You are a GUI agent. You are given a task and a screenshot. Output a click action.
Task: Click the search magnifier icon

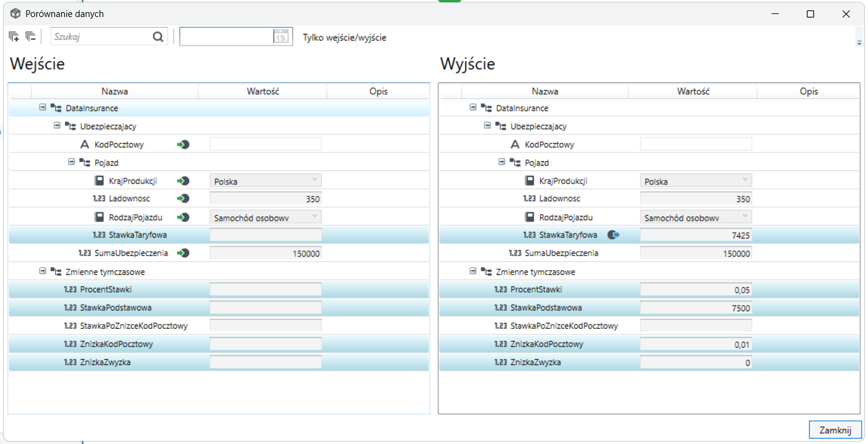click(158, 37)
